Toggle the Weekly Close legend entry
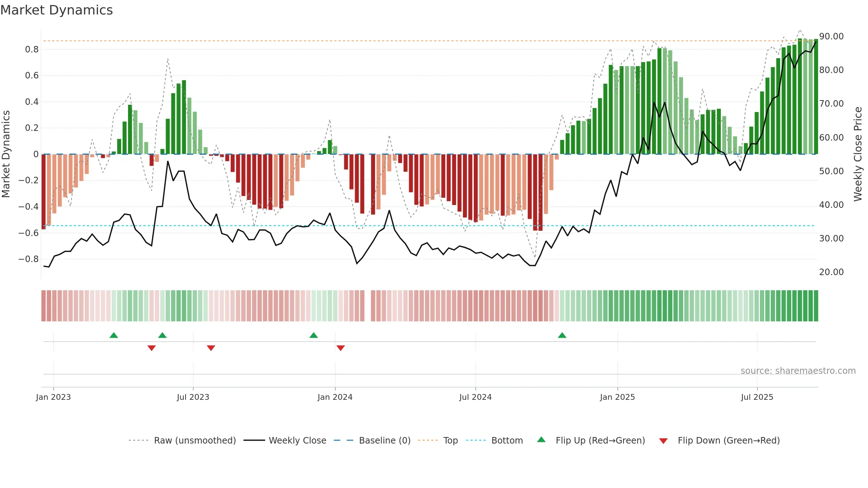The width and height of the screenshot is (868, 488). pyautogui.click(x=285, y=440)
